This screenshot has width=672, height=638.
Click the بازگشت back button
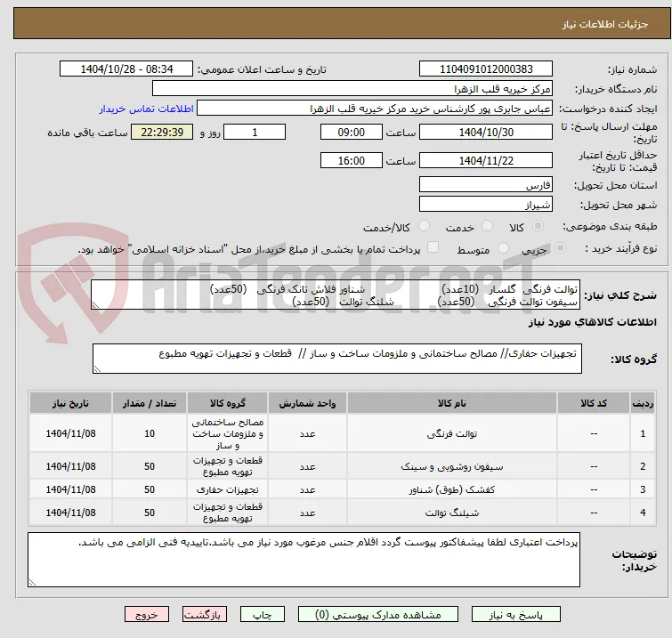(x=205, y=615)
